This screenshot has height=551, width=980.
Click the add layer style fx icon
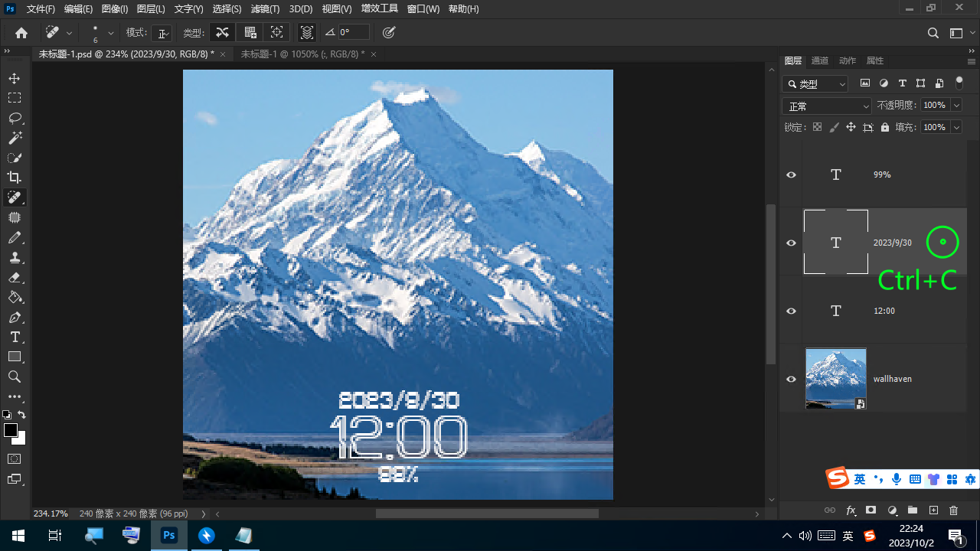point(851,510)
